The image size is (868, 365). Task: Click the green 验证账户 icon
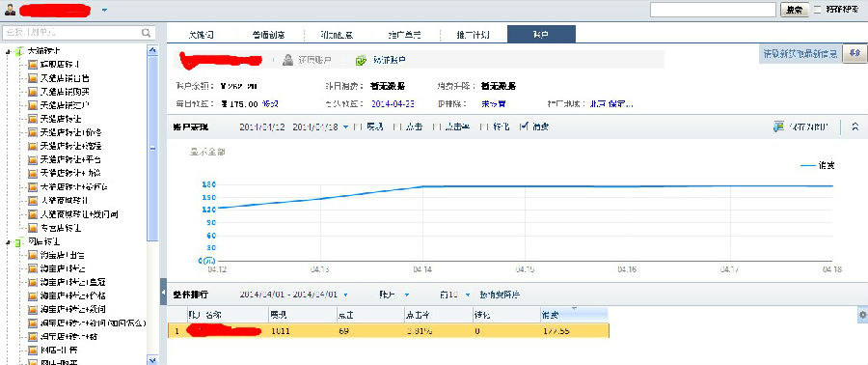361,60
